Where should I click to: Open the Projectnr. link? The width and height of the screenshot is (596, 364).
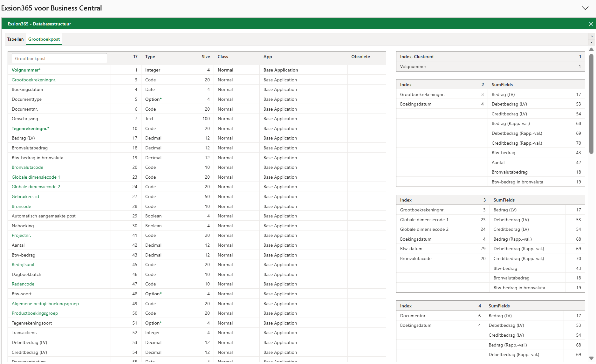pyautogui.click(x=21, y=235)
